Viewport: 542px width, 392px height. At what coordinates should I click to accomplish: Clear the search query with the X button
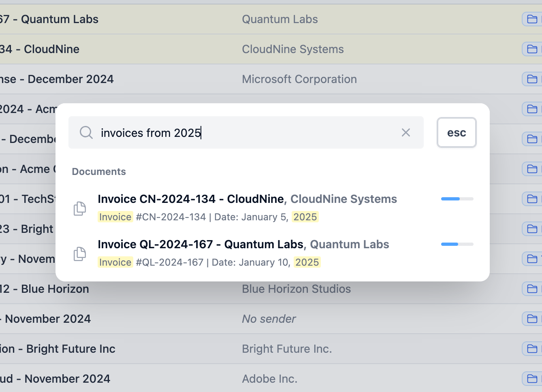(405, 132)
